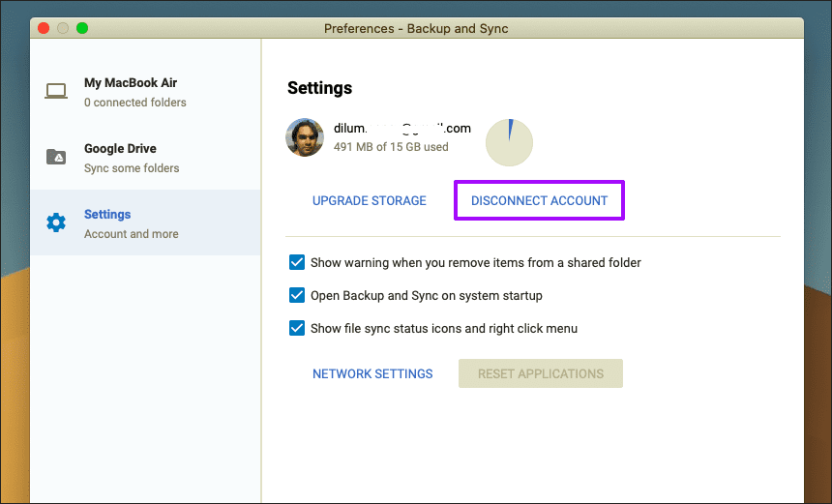The image size is (832, 504).
Task: Disable Open Backup and Sync on startup
Action: pyautogui.click(x=297, y=295)
